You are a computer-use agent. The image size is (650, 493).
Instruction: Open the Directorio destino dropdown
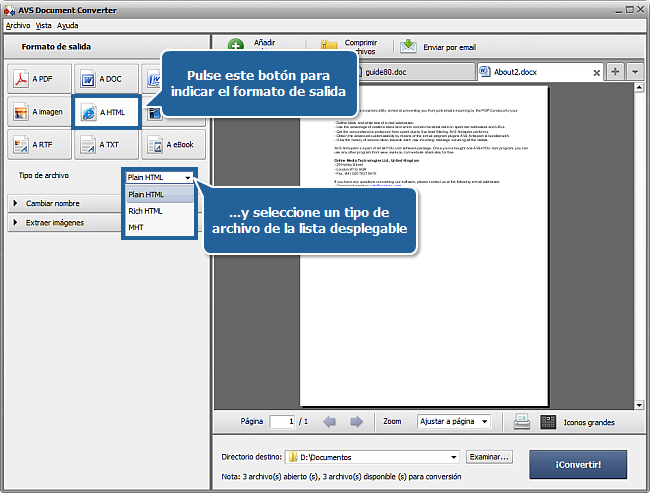click(372, 457)
